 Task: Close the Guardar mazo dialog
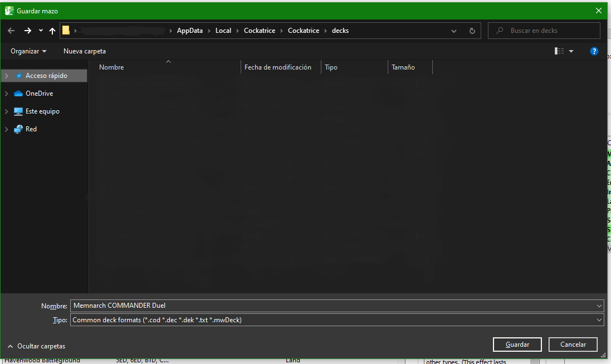599,11
